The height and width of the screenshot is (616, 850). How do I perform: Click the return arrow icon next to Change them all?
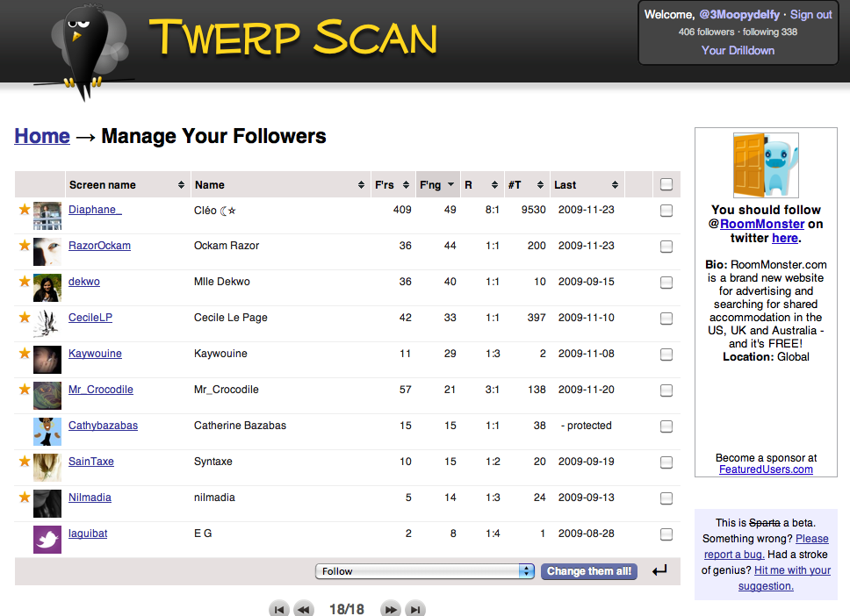(x=659, y=570)
